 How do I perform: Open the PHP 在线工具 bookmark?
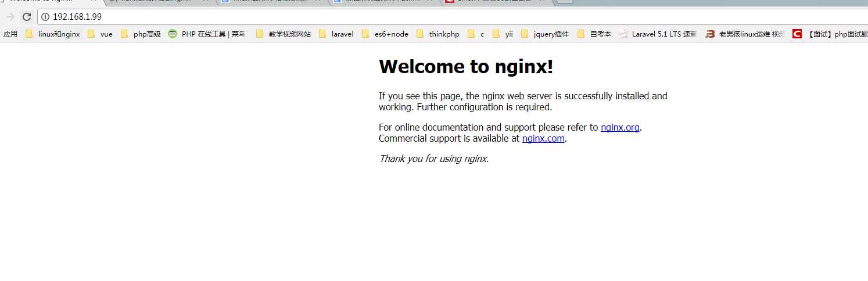pyautogui.click(x=207, y=34)
